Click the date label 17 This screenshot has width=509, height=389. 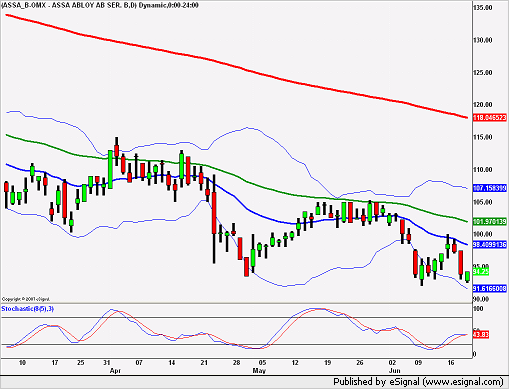(55, 363)
